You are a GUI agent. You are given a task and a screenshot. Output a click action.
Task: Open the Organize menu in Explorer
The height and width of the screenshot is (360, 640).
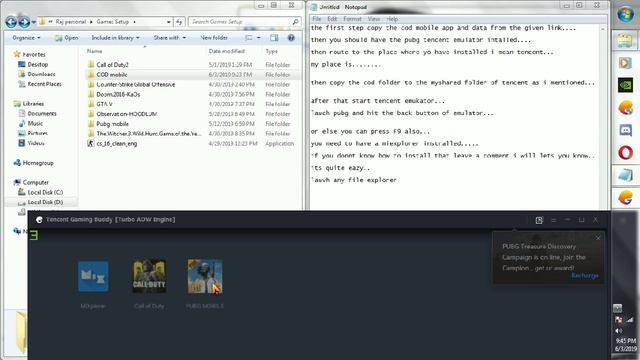(x=26, y=38)
